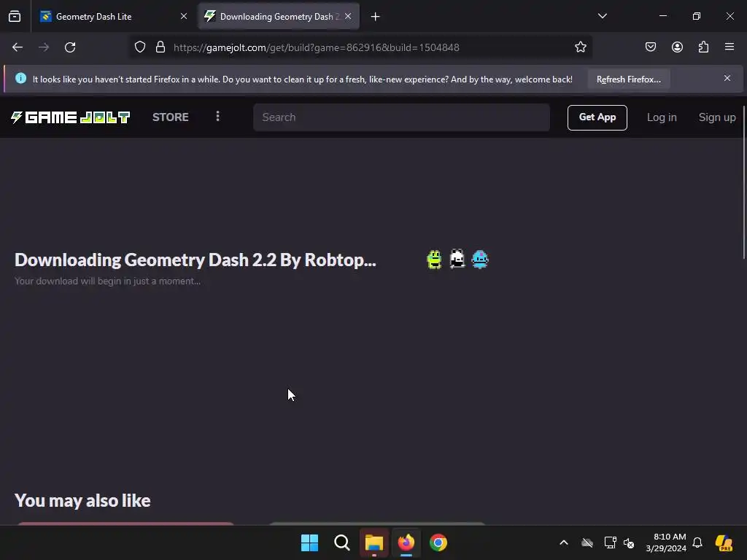The height and width of the screenshot is (560, 747).
Task: Click Firefox icon in taskbar
Action: pos(406,542)
